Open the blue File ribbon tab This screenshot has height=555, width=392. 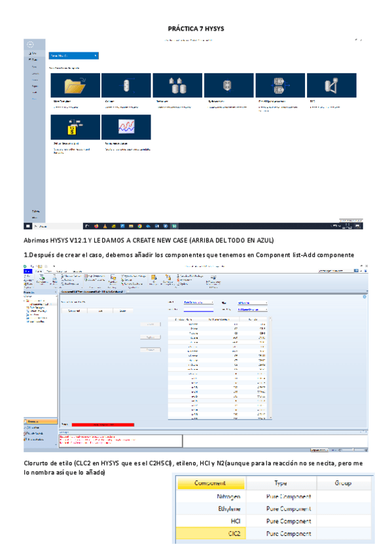click(27, 271)
